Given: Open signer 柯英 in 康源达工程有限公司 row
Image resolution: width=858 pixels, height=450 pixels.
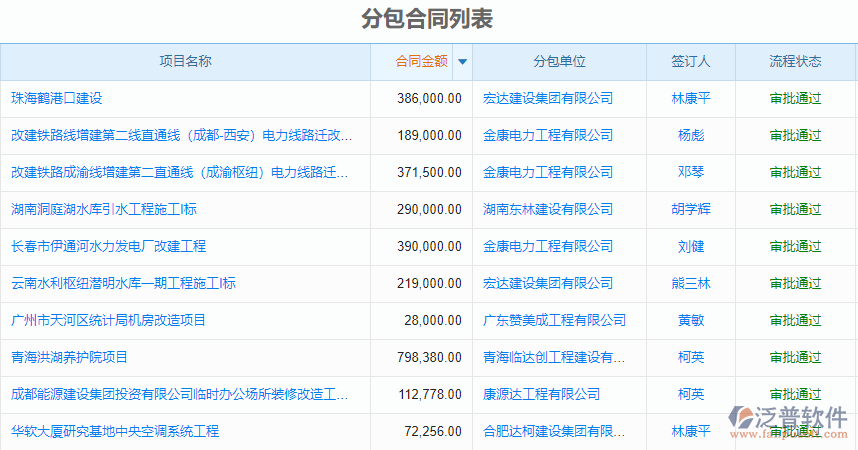Looking at the screenshot, I should [x=691, y=394].
